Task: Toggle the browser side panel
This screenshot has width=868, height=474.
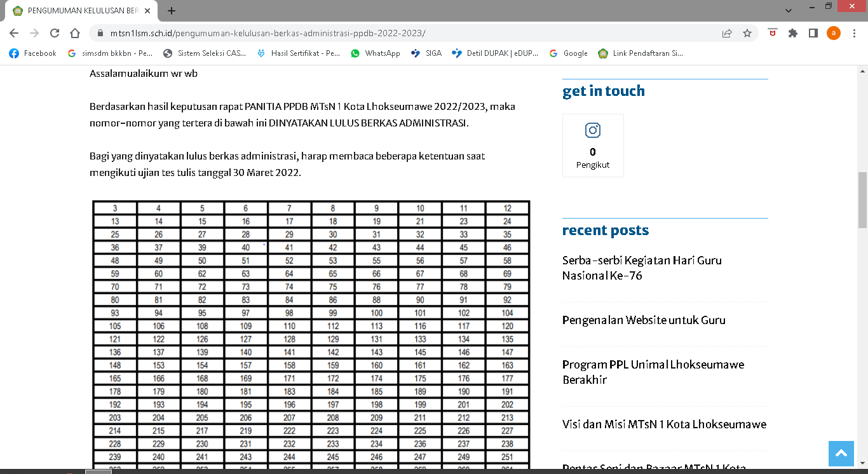Action: coord(813,33)
